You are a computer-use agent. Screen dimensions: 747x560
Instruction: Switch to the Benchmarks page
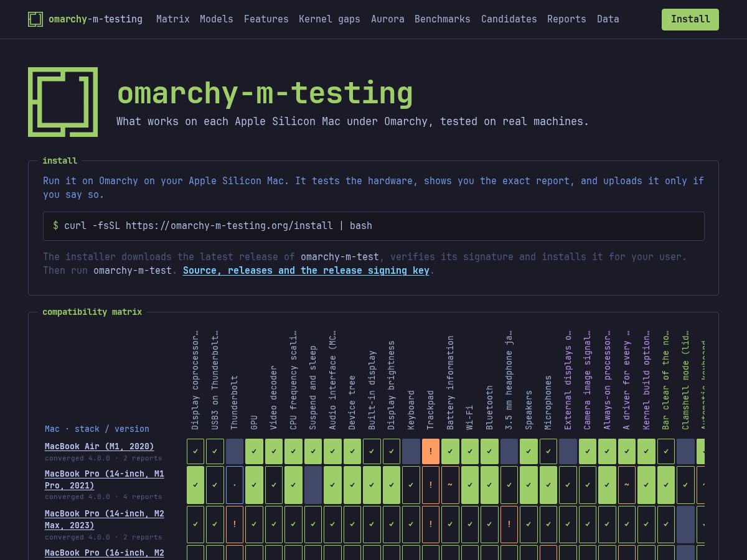point(443,19)
